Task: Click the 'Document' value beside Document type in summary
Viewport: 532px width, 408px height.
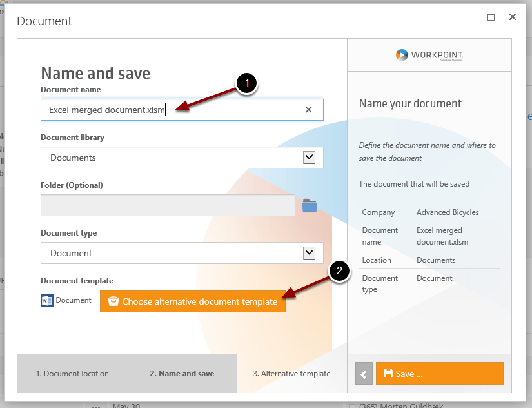Action: pos(434,278)
